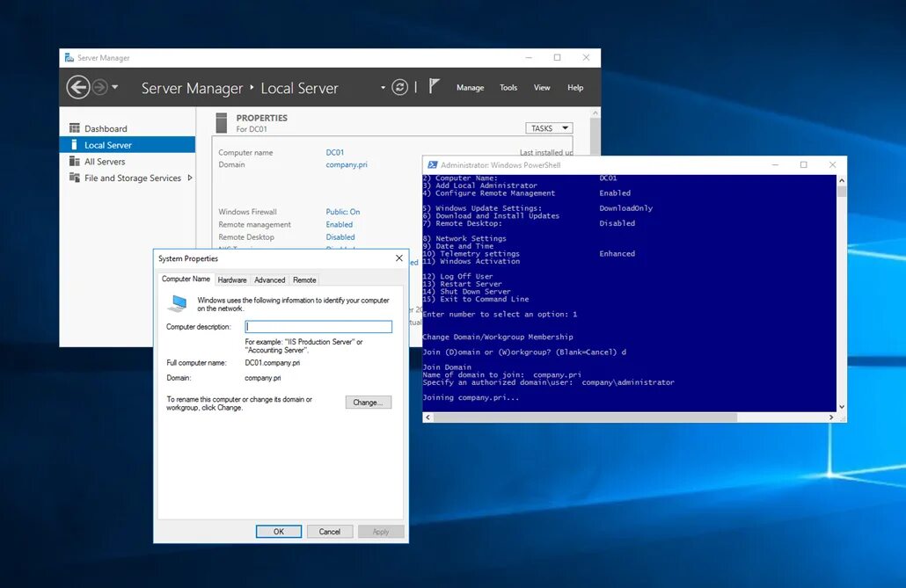Open the navigation history dropdown arrow

pyautogui.click(x=115, y=87)
